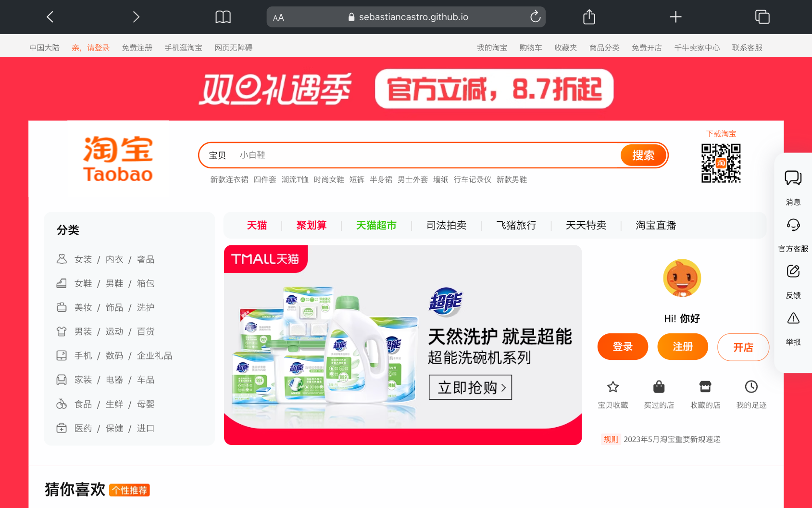Click the orange 搜索 button
The height and width of the screenshot is (508, 812).
pos(643,155)
